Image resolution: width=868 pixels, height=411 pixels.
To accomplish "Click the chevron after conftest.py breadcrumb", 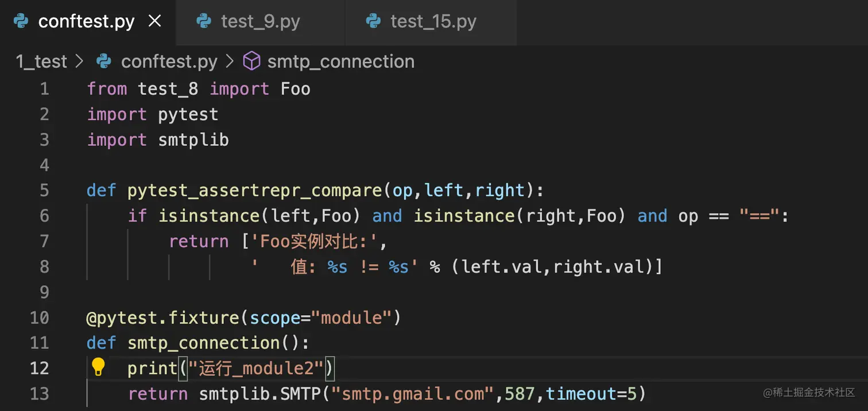I will click(230, 61).
